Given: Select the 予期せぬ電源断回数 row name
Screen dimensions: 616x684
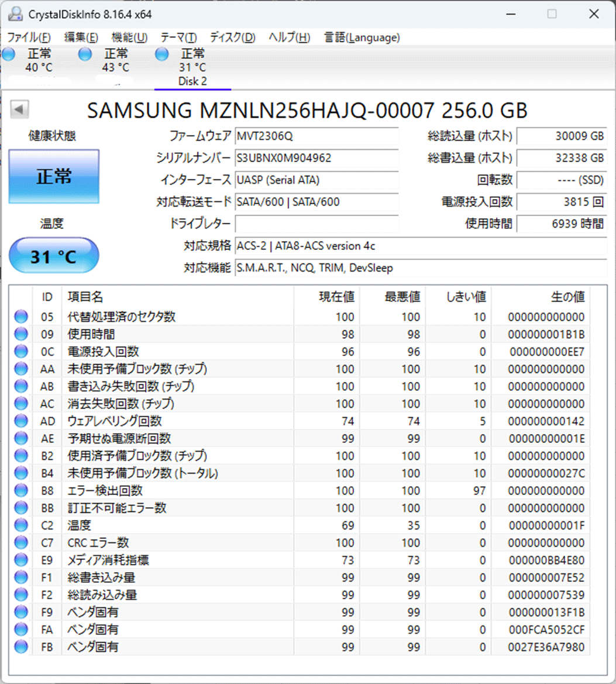Looking at the screenshot, I should [x=119, y=438].
